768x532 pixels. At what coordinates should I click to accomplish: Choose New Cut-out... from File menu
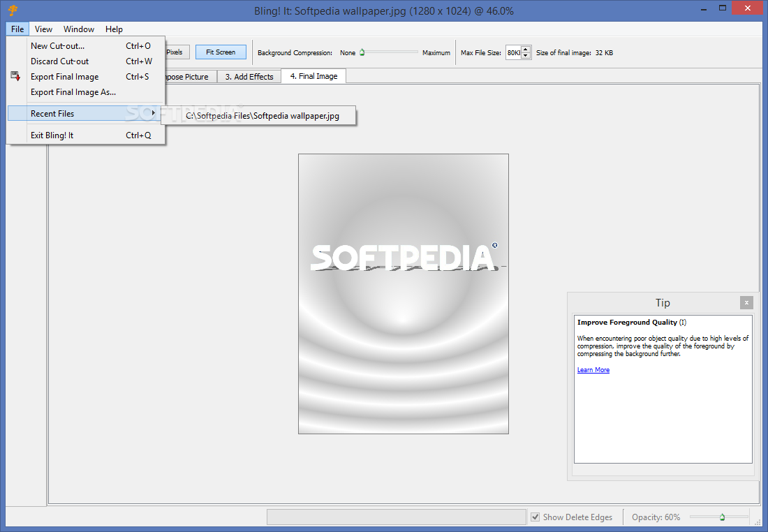click(86, 45)
